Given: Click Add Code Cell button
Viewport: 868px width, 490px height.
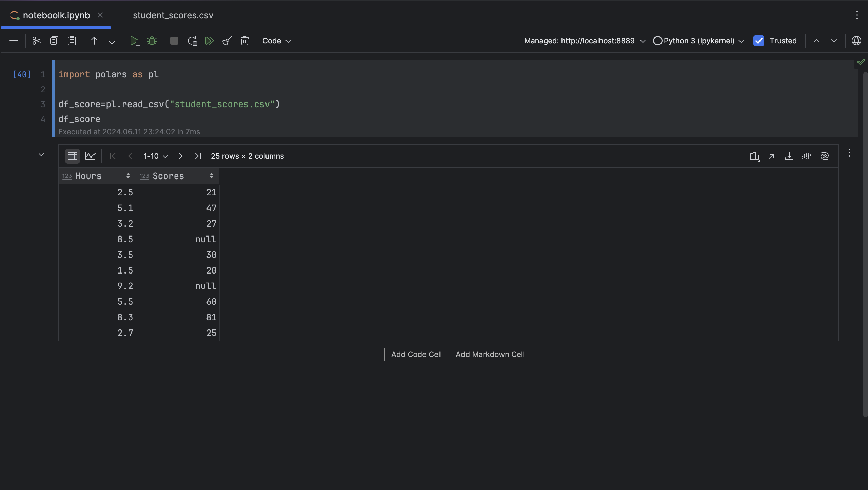Looking at the screenshot, I should [x=416, y=355].
